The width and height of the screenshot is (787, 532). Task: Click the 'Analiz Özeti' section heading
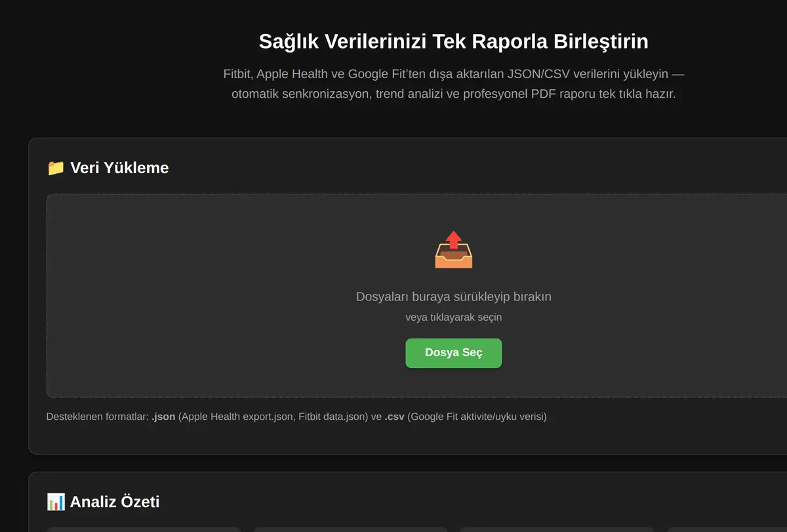tap(103, 502)
